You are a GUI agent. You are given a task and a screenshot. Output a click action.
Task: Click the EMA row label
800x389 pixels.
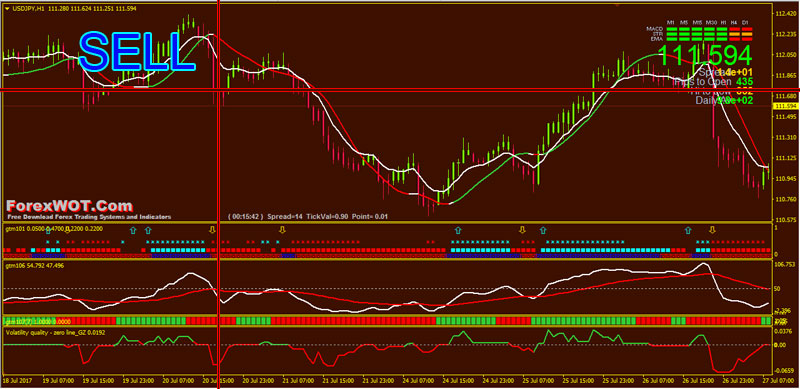(657, 39)
